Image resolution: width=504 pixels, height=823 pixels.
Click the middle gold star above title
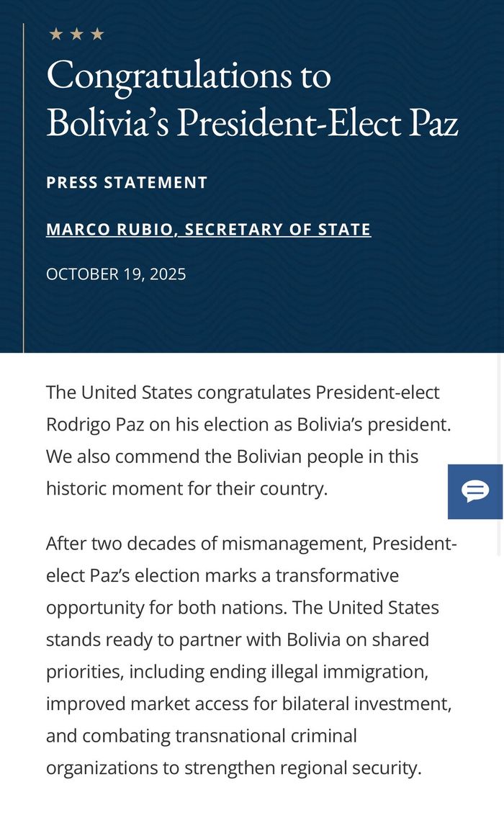[76, 34]
